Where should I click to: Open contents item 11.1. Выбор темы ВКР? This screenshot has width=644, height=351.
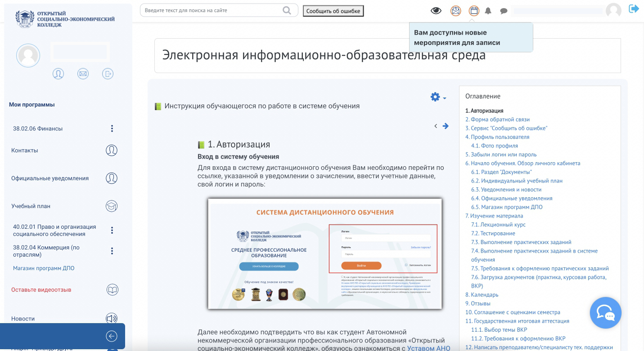click(x=499, y=330)
